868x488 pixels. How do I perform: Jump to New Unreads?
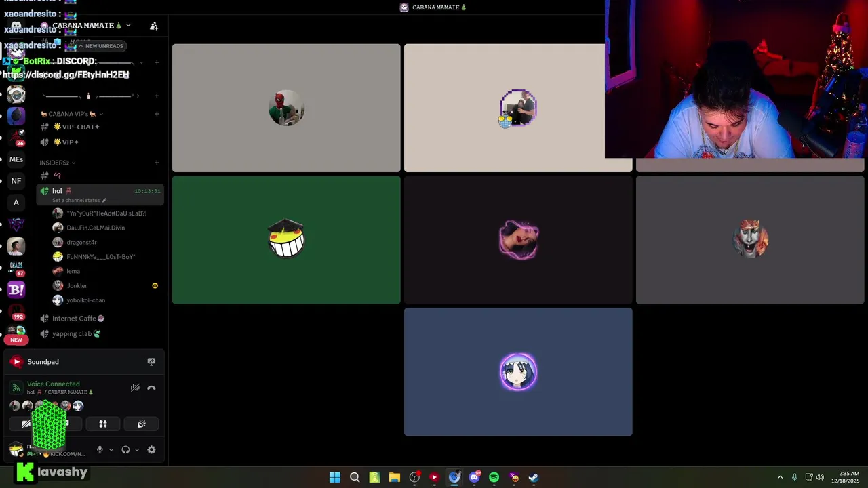pos(100,46)
